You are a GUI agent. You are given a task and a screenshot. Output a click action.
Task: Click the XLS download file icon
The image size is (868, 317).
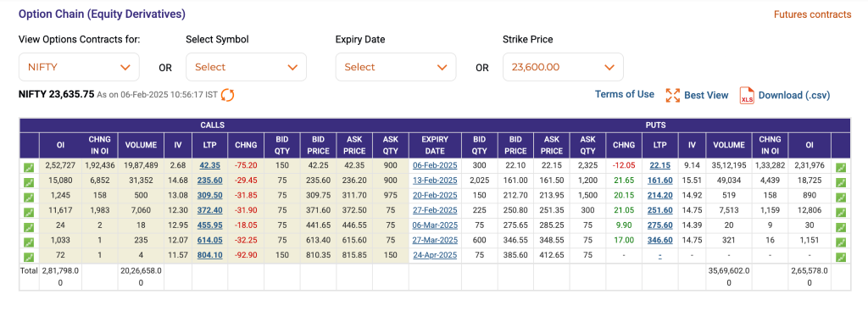tap(748, 95)
